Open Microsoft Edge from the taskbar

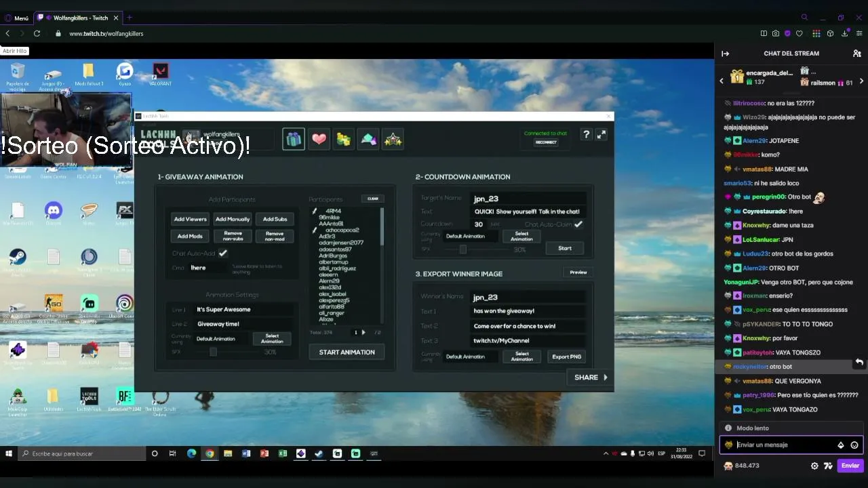tap(191, 453)
